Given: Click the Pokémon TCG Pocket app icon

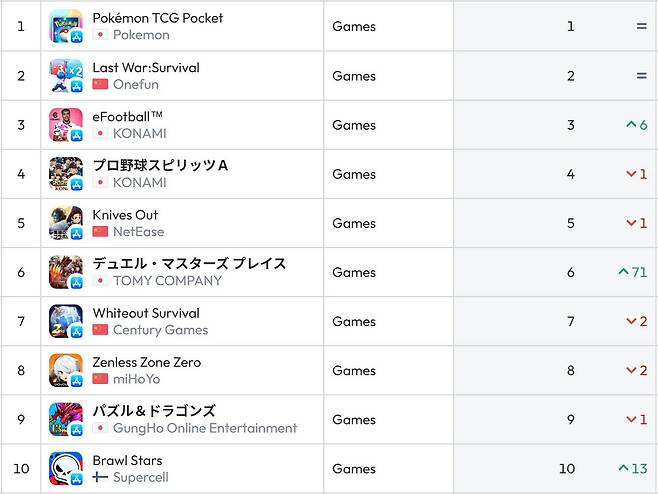Looking at the screenshot, I should click(66, 26).
